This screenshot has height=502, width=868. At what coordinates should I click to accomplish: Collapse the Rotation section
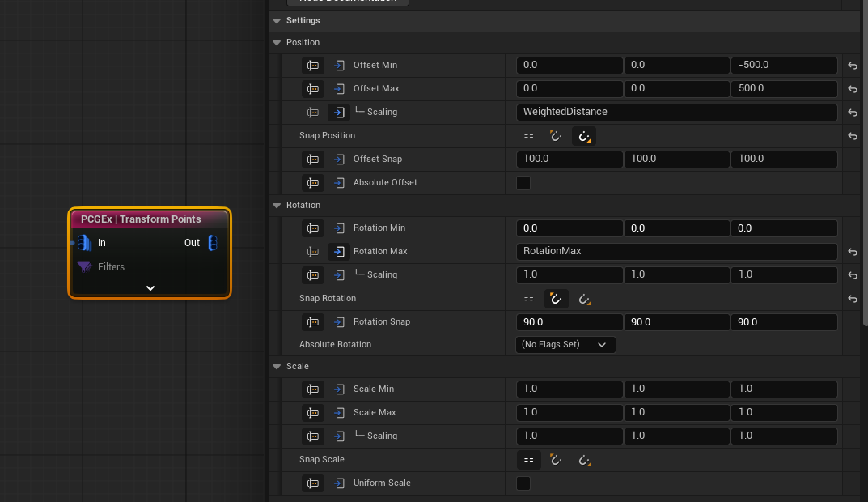point(277,206)
